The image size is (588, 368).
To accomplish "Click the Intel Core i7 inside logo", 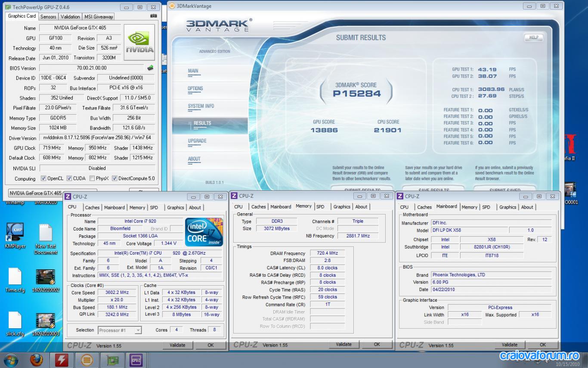I will [x=204, y=232].
